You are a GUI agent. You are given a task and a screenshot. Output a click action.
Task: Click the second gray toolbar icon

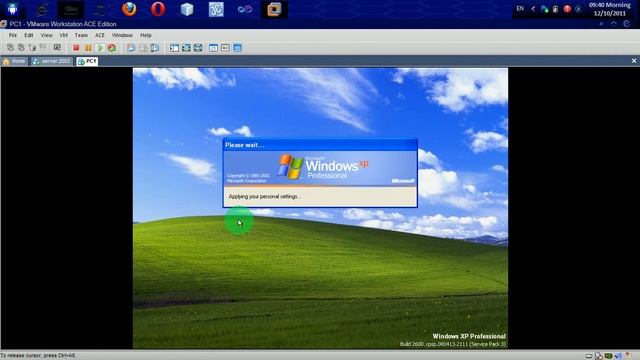(x=21, y=48)
